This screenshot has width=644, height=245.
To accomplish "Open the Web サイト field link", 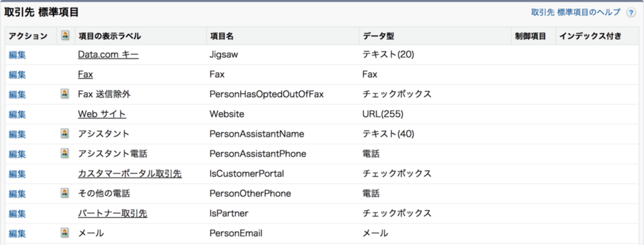I will coord(102,114).
